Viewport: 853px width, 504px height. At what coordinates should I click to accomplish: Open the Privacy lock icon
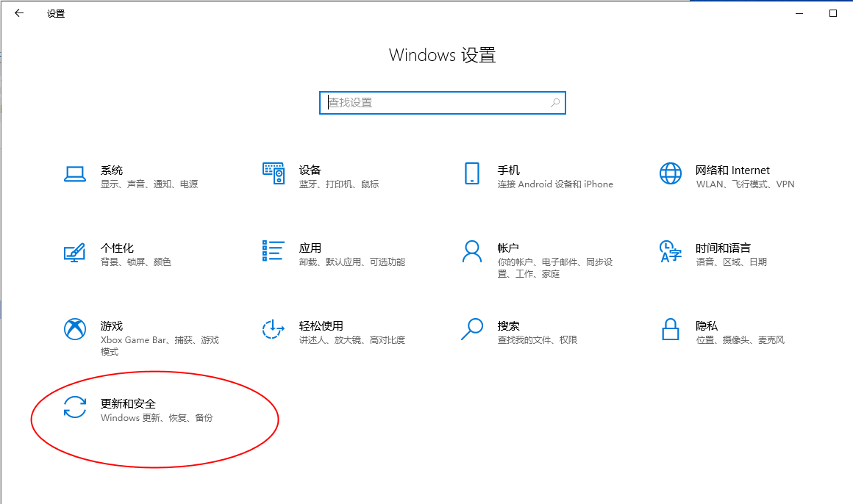(670, 329)
